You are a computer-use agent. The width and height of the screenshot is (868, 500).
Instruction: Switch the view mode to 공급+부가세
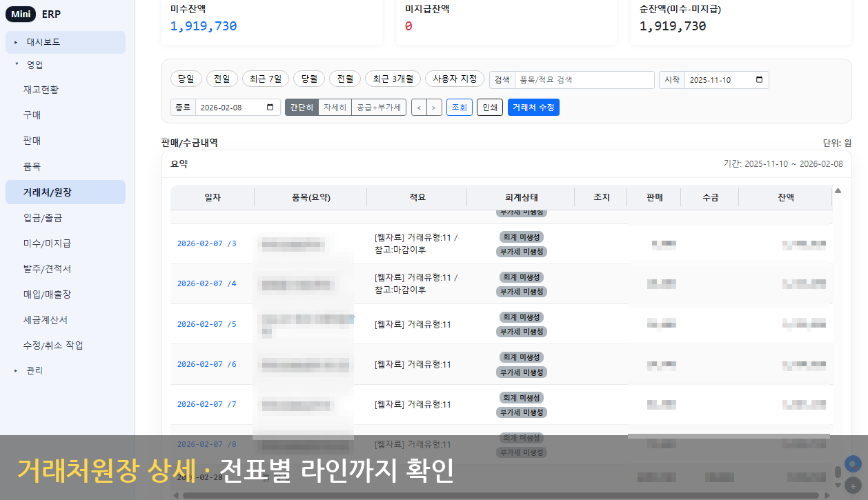coord(379,108)
